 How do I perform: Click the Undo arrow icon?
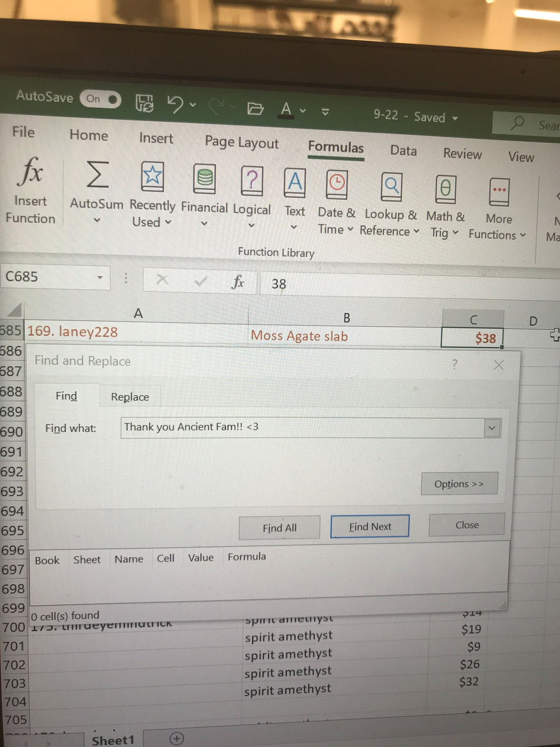click(x=175, y=104)
